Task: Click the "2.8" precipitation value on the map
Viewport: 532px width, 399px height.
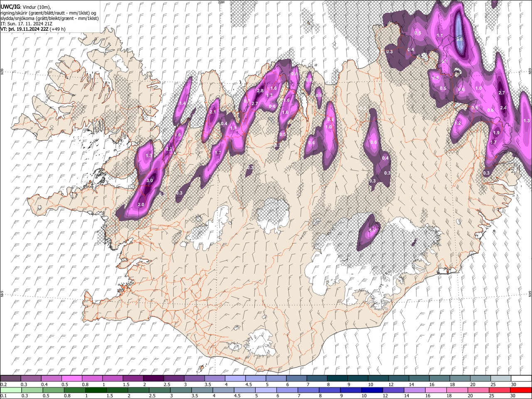Action: tap(261, 91)
